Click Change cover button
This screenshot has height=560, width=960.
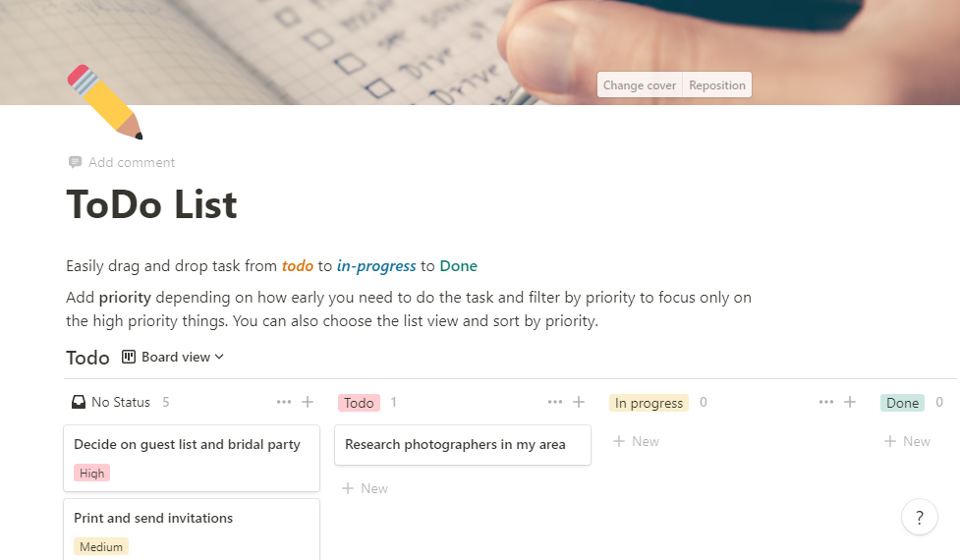pyautogui.click(x=640, y=85)
